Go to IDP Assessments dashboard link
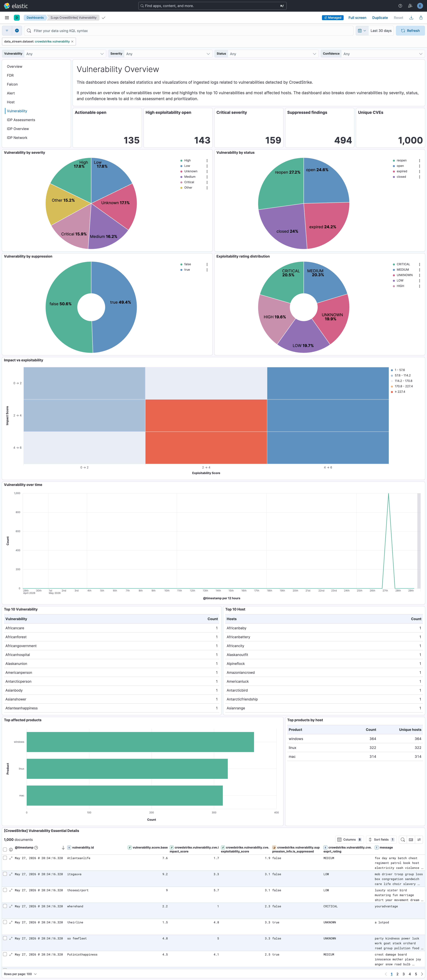427x980 pixels. (x=21, y=120)
